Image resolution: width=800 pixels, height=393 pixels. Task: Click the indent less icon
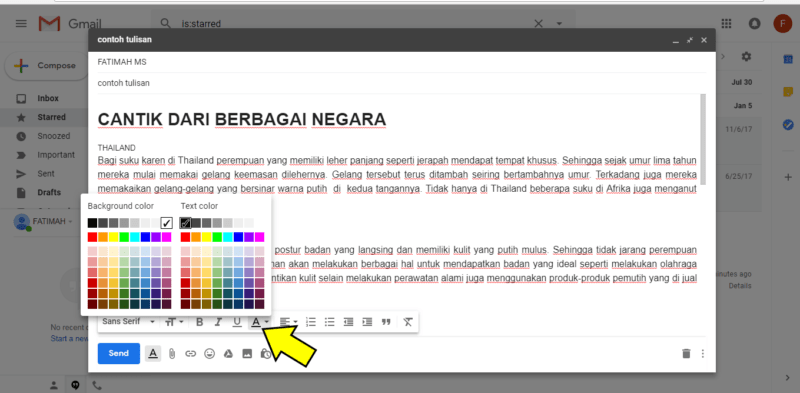[x=348, y=322]
